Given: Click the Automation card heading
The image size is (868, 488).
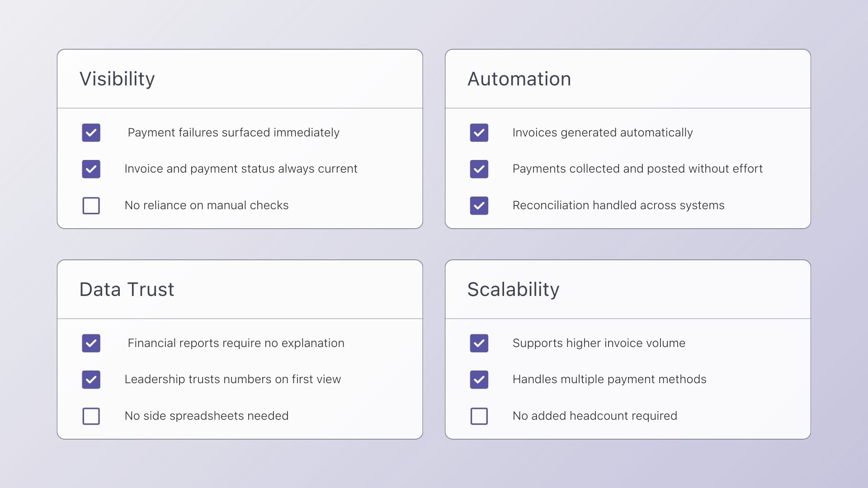Looking at the screenshot, I should [519, 79].
